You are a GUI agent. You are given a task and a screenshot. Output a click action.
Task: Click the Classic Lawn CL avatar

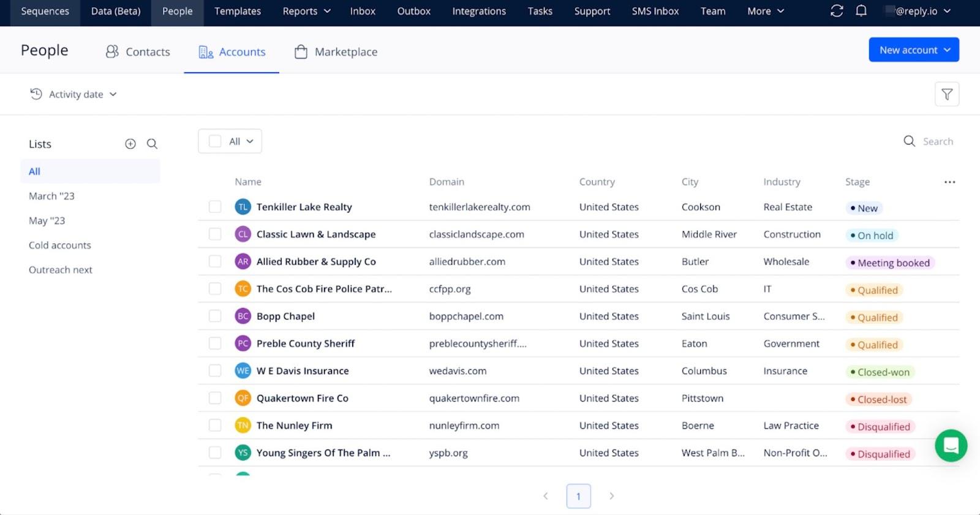[x=243, y=234]
